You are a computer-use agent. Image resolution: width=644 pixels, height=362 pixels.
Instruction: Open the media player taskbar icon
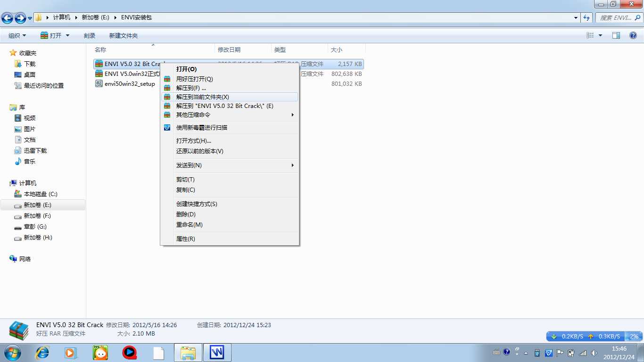[70, 353]
